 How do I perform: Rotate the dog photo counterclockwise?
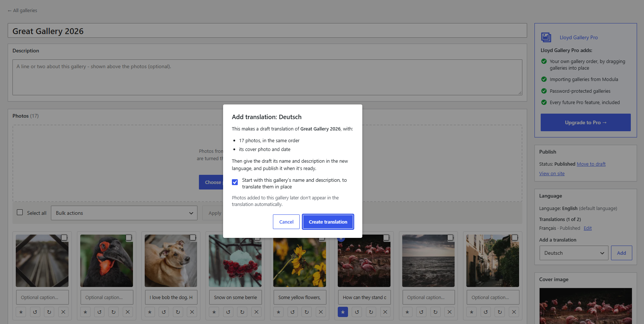[x=164, y=312]
